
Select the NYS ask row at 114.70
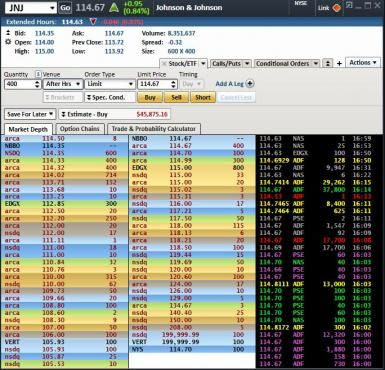pyautogui.click(x=192, y=349)
